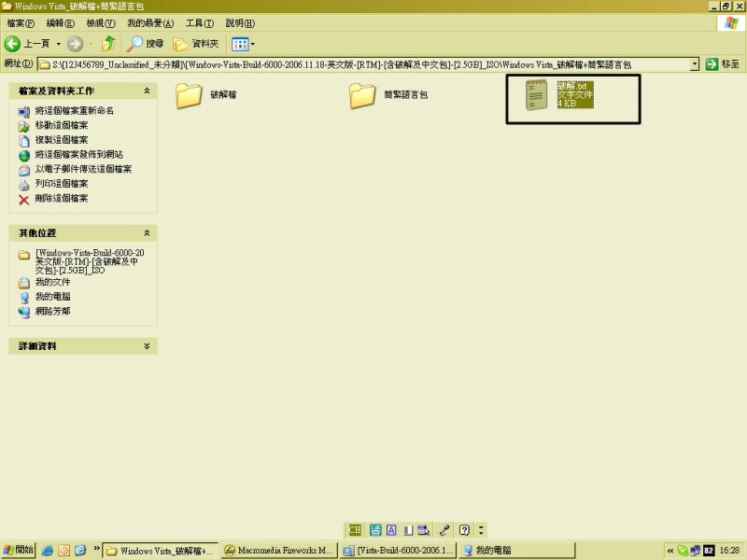Click 將這個檔案發佈到網站
Image resolution: width=747 pixels, height=560 pixels.
coord(78,155)
